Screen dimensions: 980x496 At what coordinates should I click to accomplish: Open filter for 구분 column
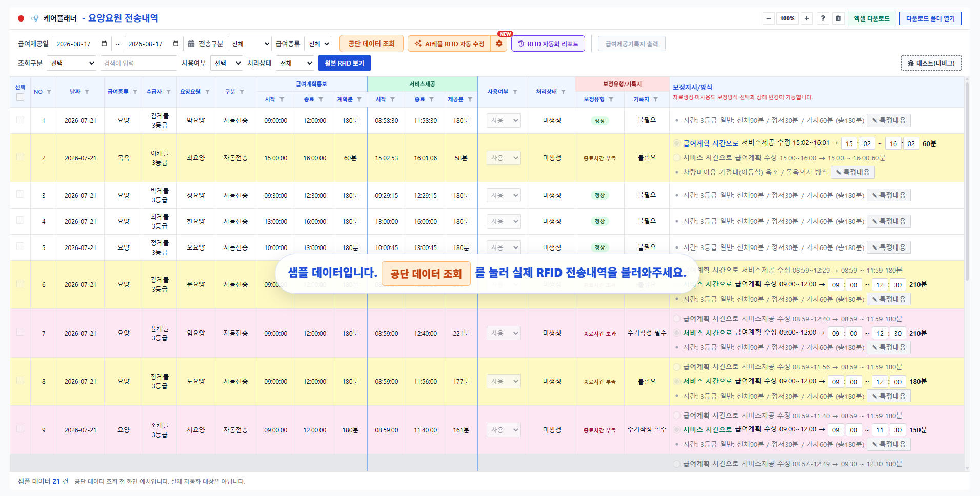pos(242,92)
